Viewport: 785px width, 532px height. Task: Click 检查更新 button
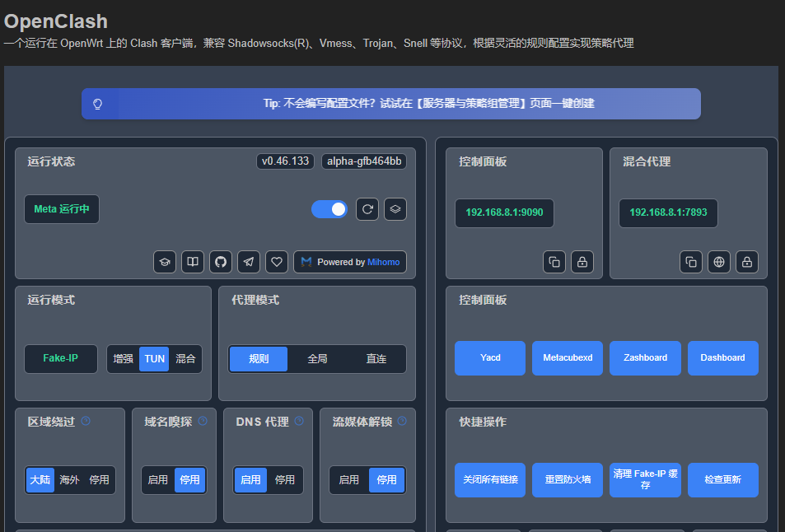pyautogui.click(x=723, y=480)
